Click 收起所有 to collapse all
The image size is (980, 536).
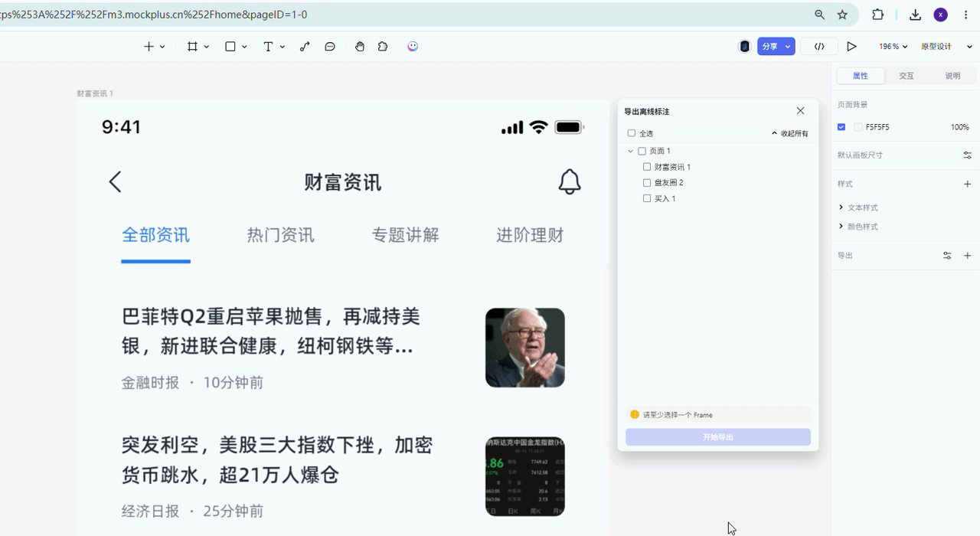(x=790, y=133)
